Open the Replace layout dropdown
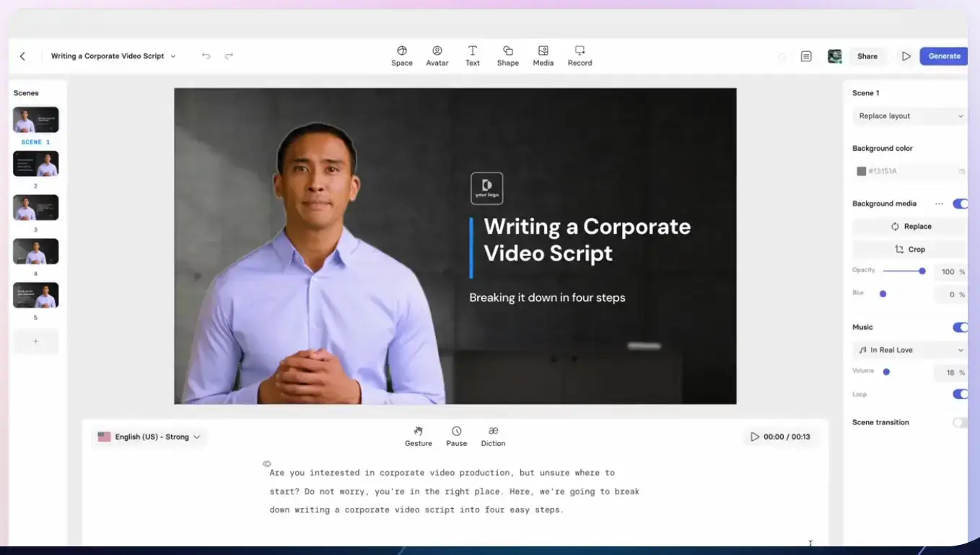 (909, 116)
